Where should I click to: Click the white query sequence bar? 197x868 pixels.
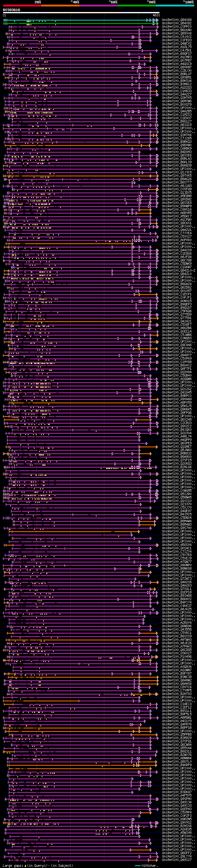tap(81, 13)
